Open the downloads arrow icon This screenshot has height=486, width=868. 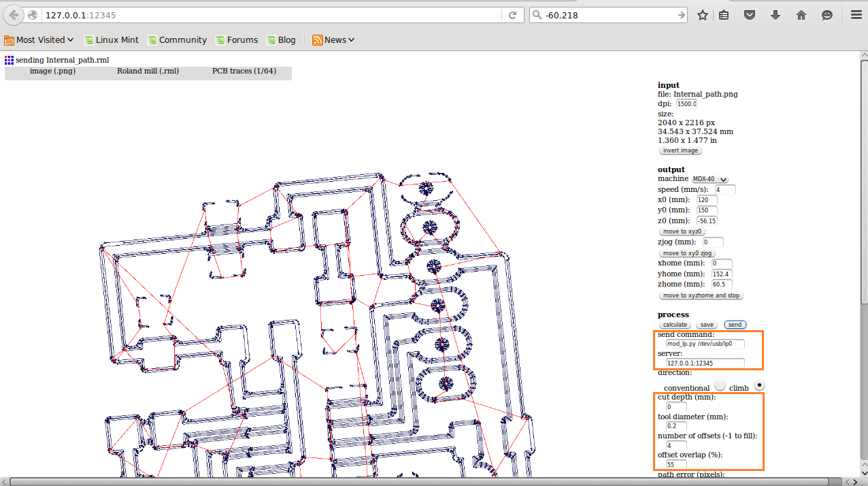[775, 15]
